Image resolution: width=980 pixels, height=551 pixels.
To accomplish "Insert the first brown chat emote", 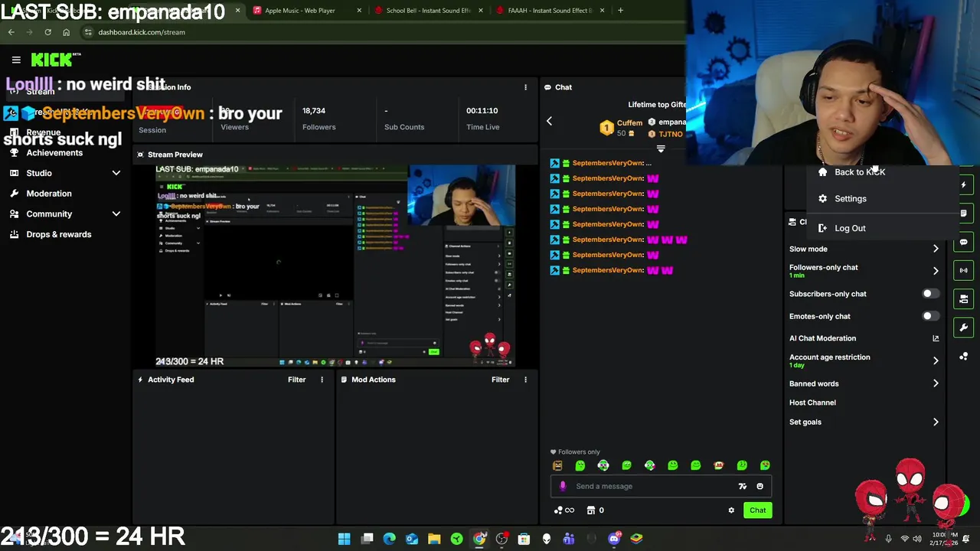I will click(557, 465).
